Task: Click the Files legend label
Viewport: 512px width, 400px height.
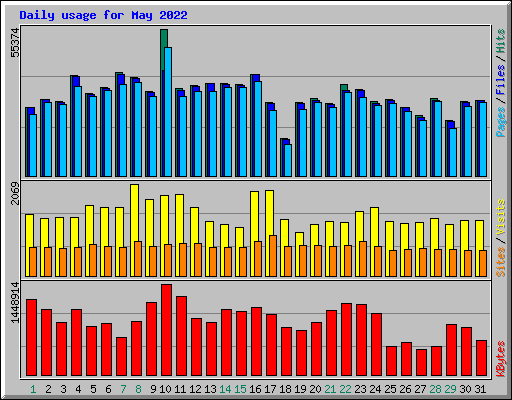Action: (x=500, y=80)
